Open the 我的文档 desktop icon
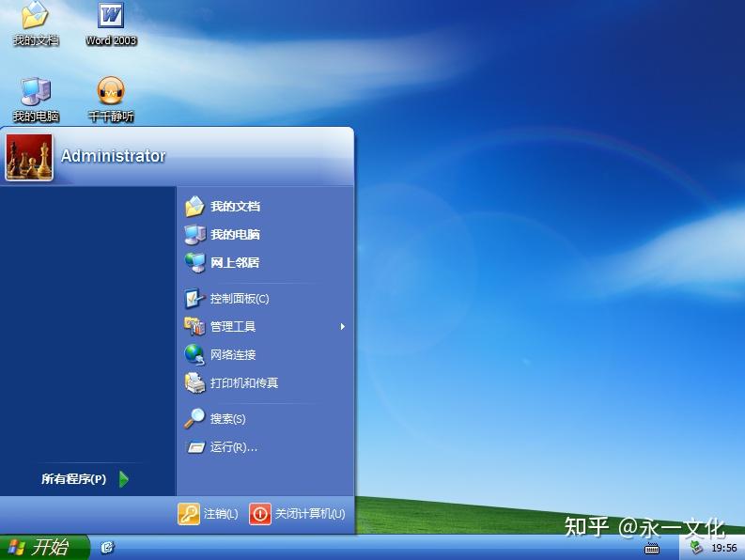The height and width of the screenshot is (560, 745). [x=35, y=23]
